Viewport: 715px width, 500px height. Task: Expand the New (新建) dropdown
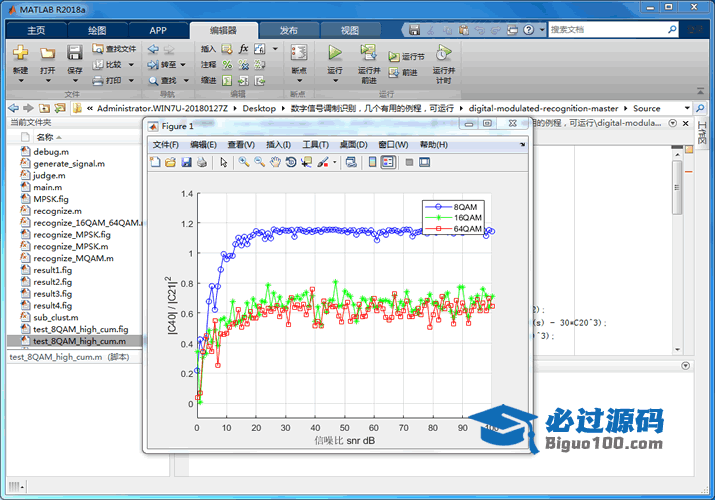click(20, 81)
